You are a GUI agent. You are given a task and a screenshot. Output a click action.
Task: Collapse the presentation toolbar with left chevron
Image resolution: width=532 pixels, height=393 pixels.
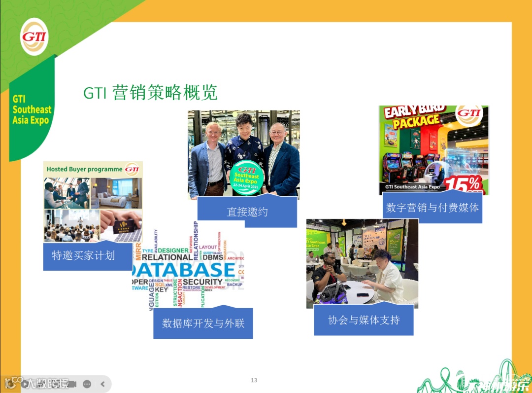click(x=102, y=384)
